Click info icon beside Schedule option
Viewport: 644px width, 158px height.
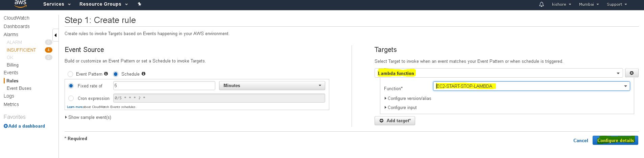[143, 74]
